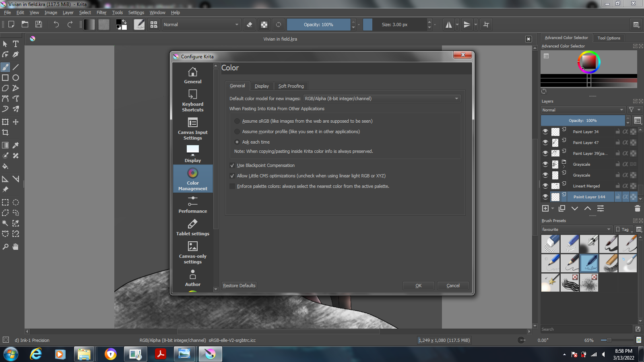Open Tablet settings in Configure Krita

tap(193, 227)
